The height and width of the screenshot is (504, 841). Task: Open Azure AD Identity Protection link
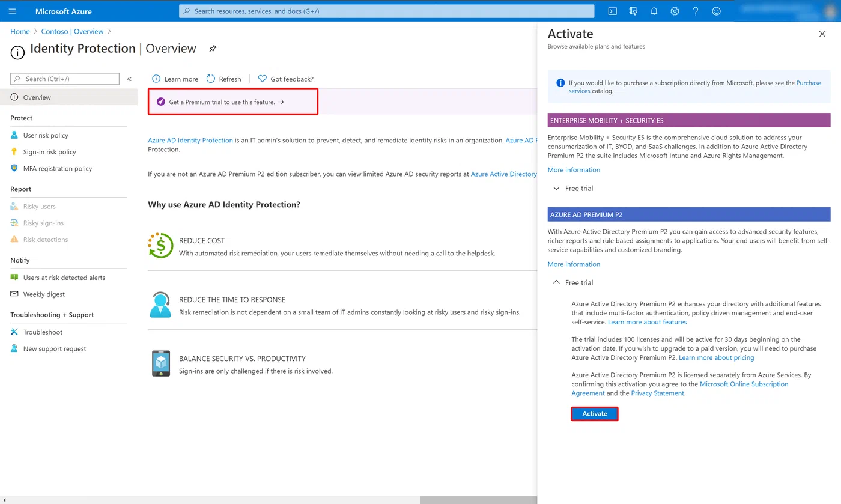[190, 140]
